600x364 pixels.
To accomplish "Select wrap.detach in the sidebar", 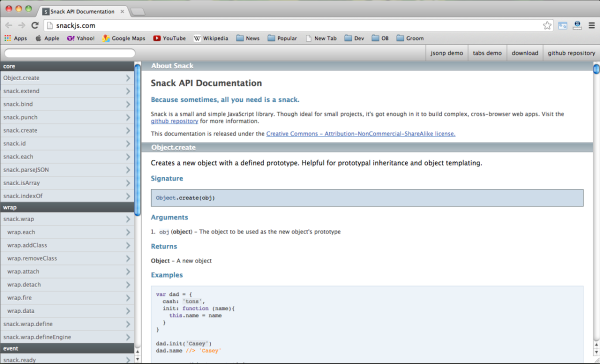I will pyautogui.click(x=67, y=284).
